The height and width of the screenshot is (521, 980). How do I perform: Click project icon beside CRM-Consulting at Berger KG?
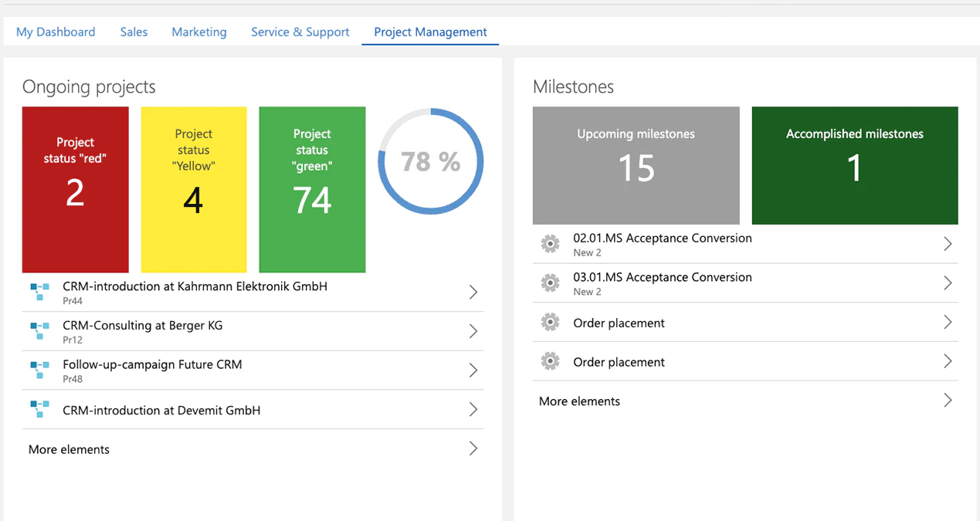click(x=40, y=331)
